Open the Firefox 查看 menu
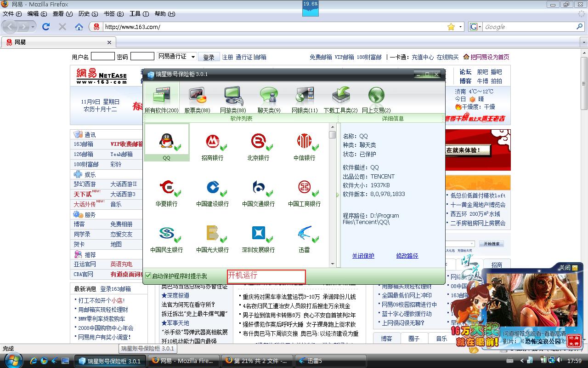 tap(62, 14)
